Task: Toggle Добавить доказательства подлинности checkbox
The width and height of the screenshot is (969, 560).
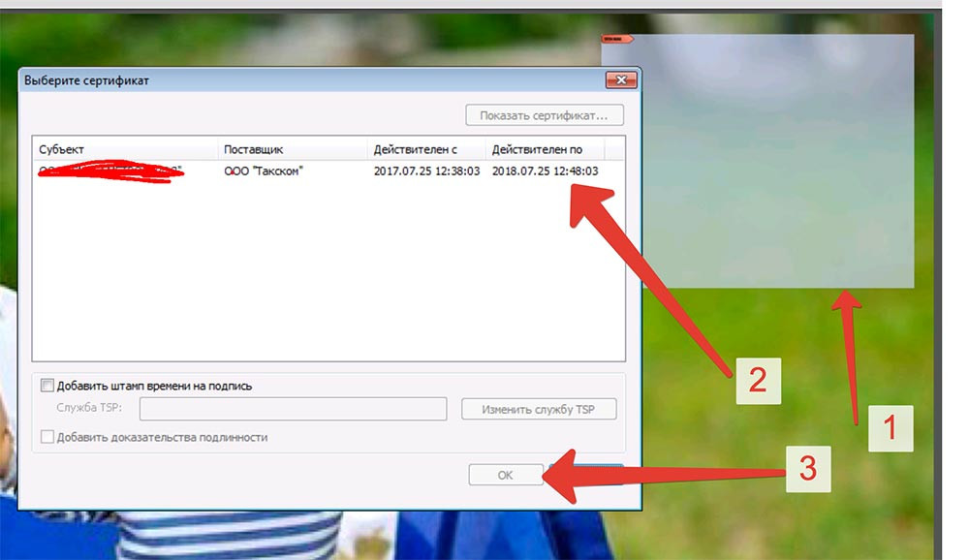Action: 47,437
